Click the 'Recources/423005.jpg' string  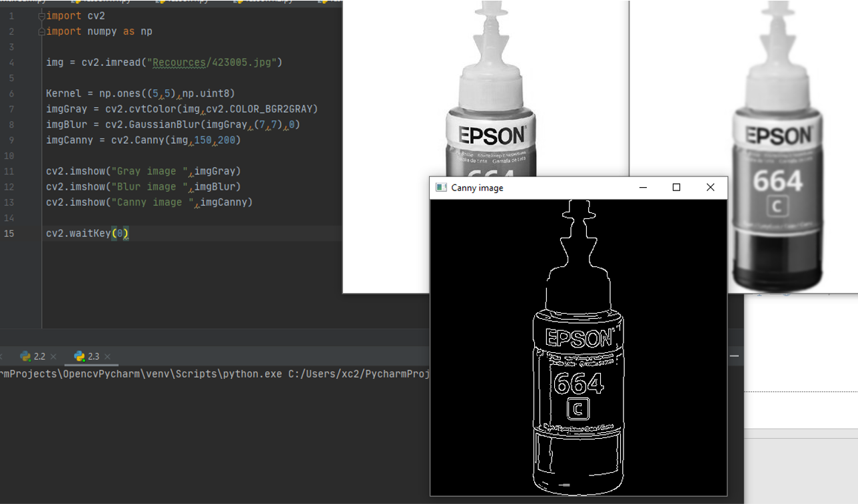[213, 63]
